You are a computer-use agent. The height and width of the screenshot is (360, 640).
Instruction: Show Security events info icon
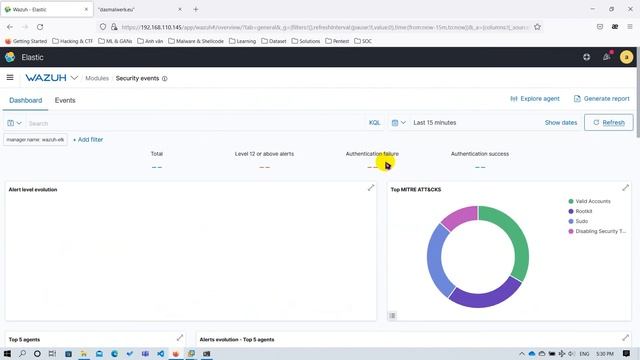coord(164,78)
